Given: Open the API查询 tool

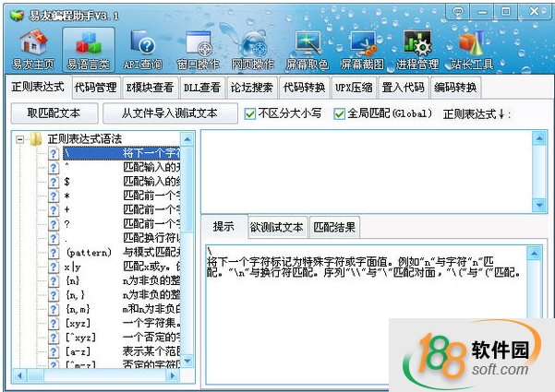Looking at the screenshot, I should point(144,50).
